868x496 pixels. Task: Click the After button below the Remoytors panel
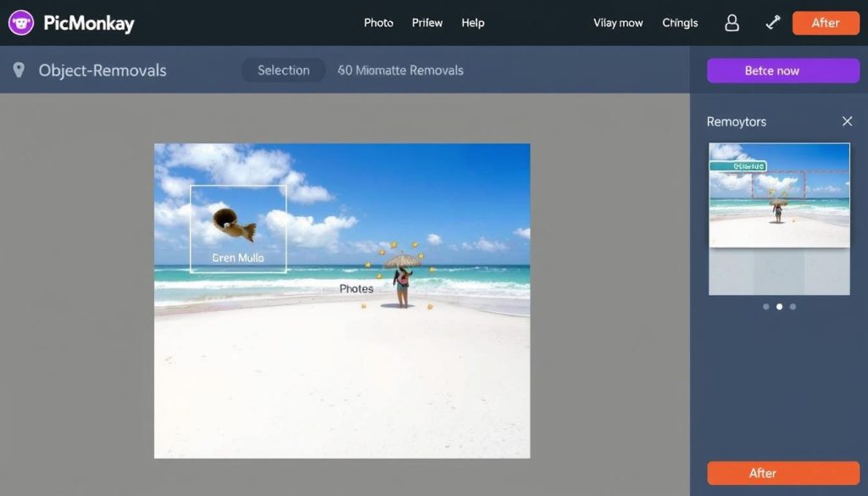pos(782,473)
